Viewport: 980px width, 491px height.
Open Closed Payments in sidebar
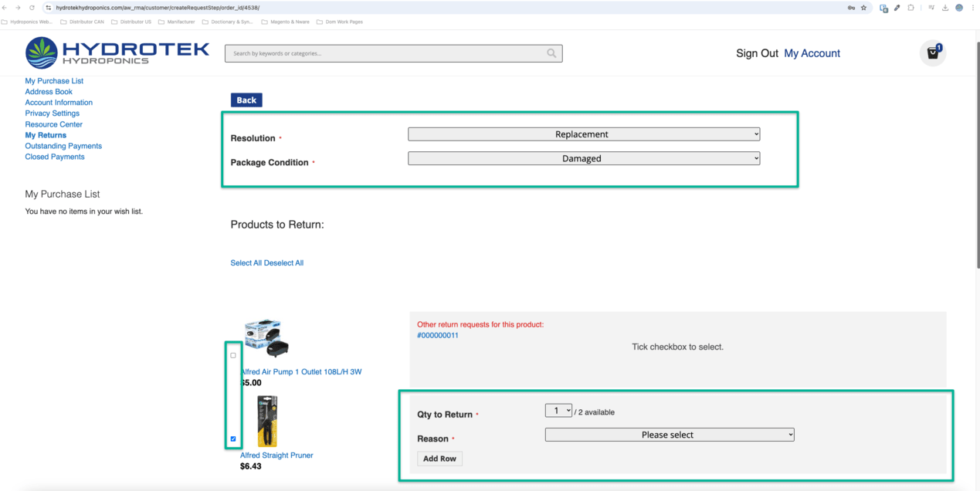(x=55, y=157)
